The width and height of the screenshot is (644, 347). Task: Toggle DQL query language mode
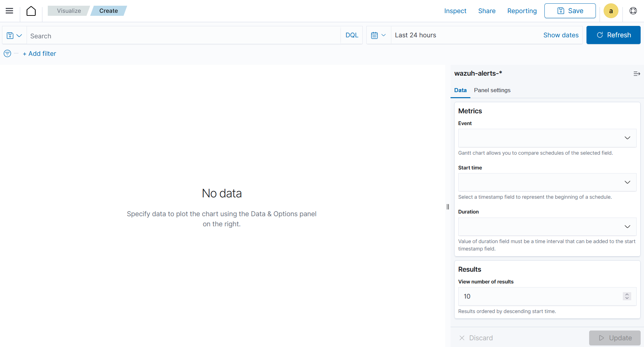pos(351,35)
